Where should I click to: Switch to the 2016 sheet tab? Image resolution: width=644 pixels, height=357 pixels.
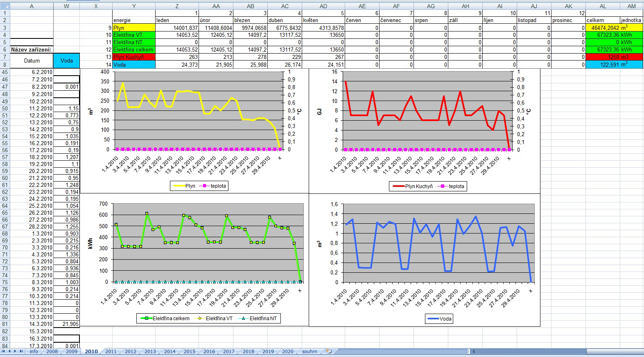point(209,351)
